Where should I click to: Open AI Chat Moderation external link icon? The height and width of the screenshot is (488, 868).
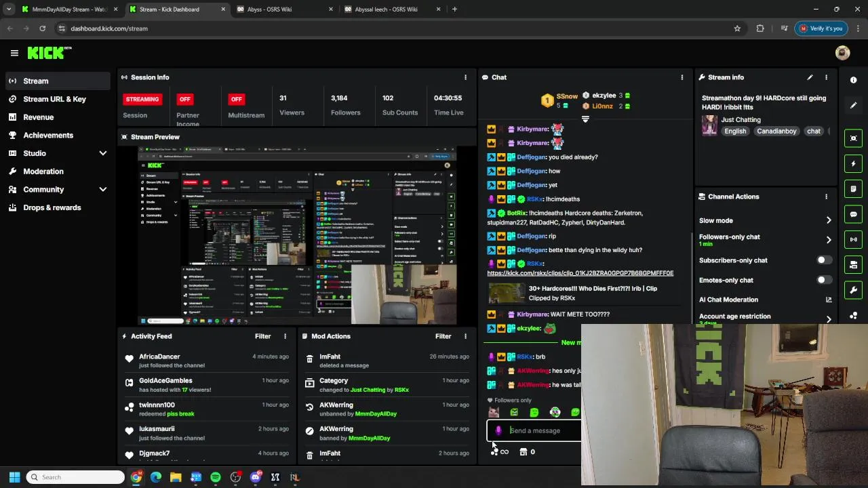pyautogui.click(x=828, y=300)
